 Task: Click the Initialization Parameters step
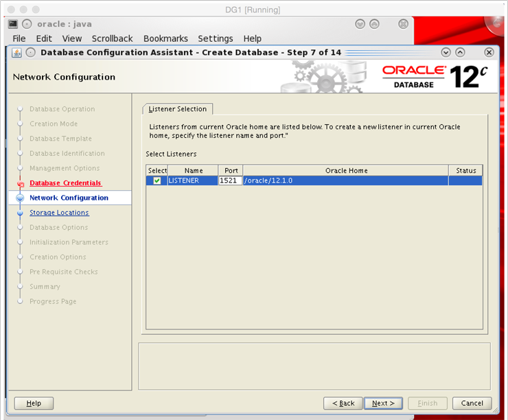(x=69, y=242)
